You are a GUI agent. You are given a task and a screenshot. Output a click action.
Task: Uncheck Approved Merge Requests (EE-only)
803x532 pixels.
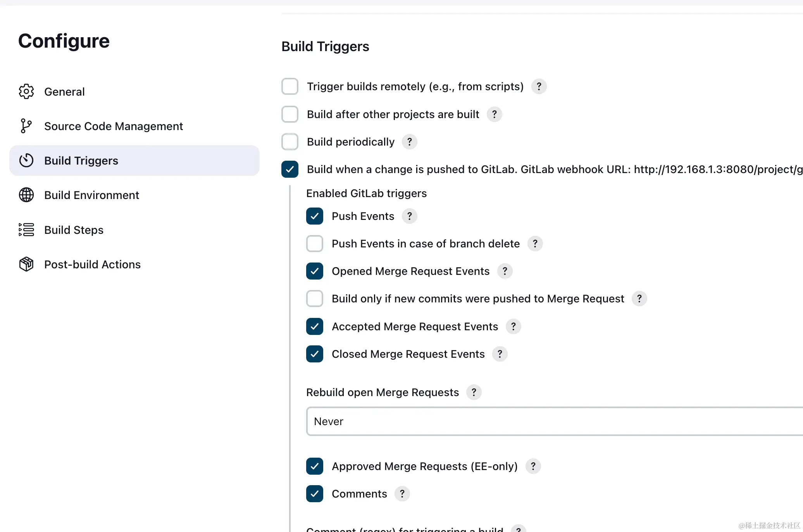coord(315,467)
